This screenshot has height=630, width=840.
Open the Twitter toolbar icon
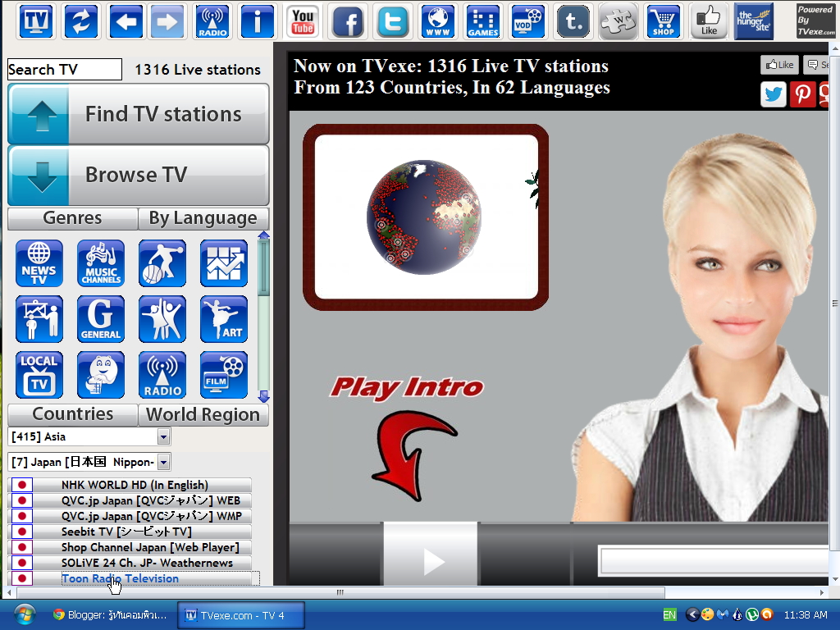pos(393,21)
